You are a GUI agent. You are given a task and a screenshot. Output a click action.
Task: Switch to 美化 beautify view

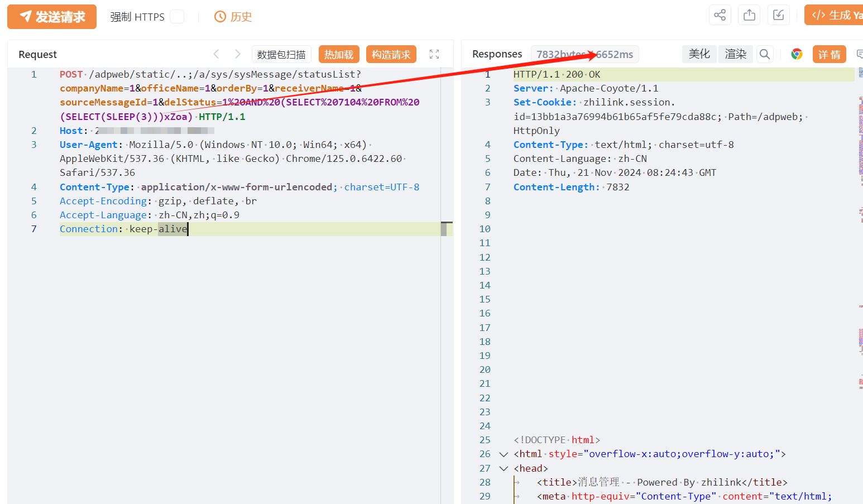coord(699,54)
